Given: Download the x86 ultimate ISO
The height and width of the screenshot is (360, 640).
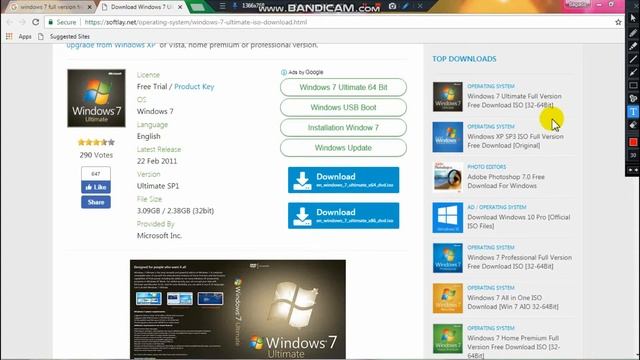Looking at the screenshot, I should (343, 216).
